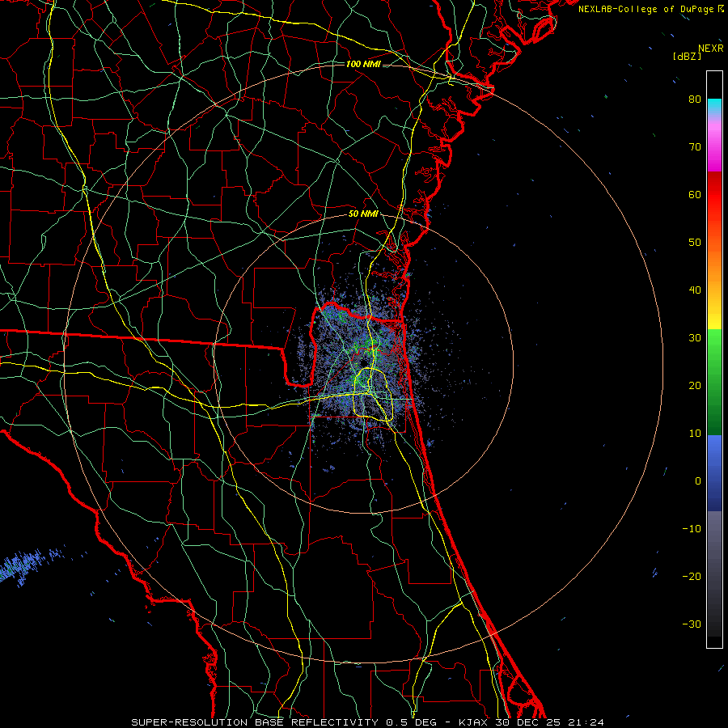Click the 50 dBZ scale value
The height and width of the screenshot is (728, 728).
coord(695,243)
